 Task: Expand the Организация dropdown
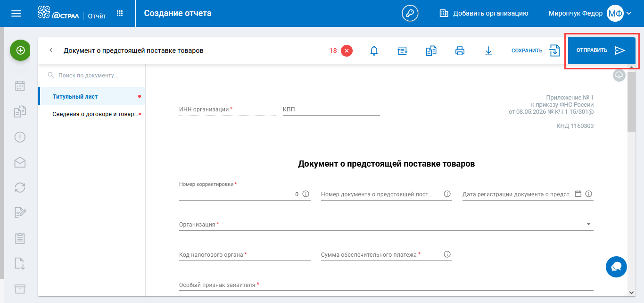[589, 224]
